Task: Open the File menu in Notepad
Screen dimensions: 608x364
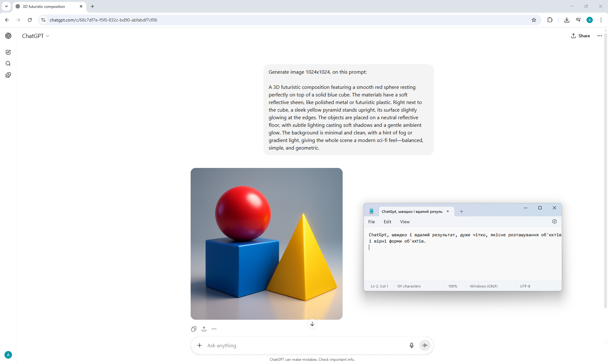Action: coord(371,222)
